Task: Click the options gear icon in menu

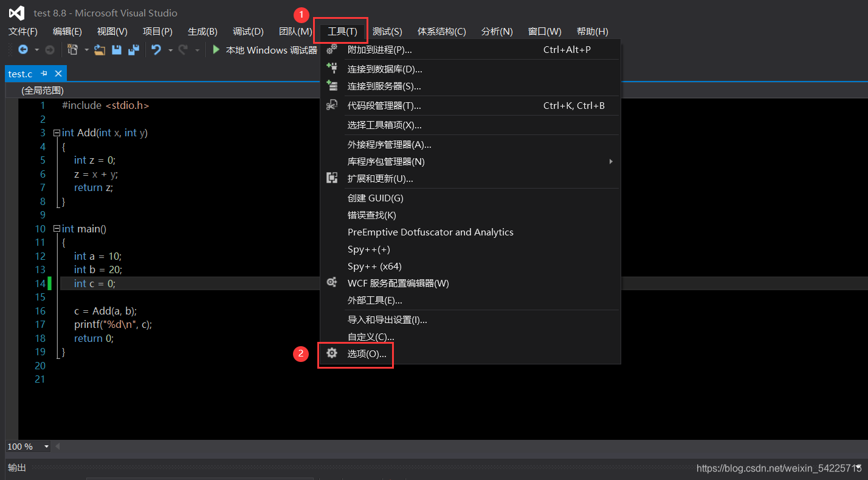Action: (332, 353)
